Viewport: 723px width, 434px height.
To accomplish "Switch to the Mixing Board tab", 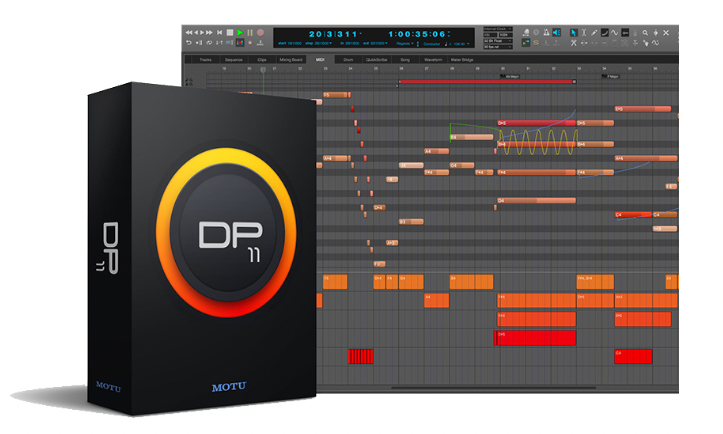I will click(x=291, y=59).
